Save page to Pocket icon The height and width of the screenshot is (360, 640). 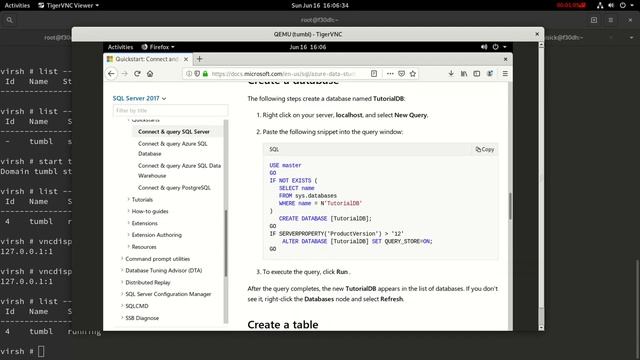(x=402, y=74)
